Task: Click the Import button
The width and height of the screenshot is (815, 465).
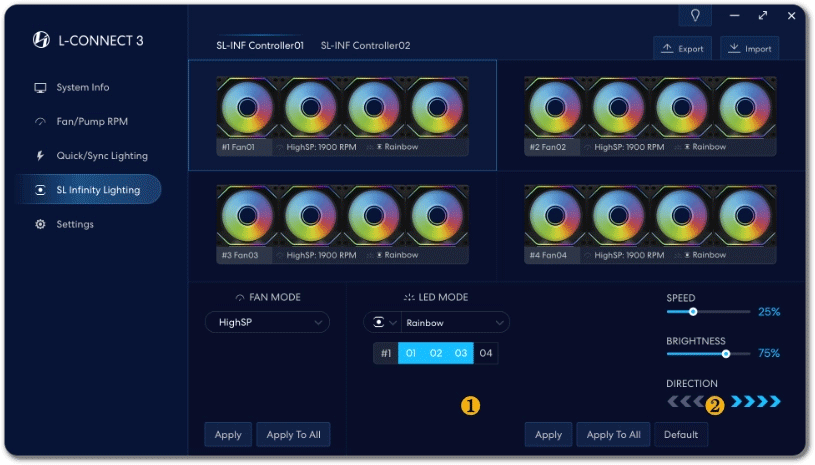Action: click(750, 48)
